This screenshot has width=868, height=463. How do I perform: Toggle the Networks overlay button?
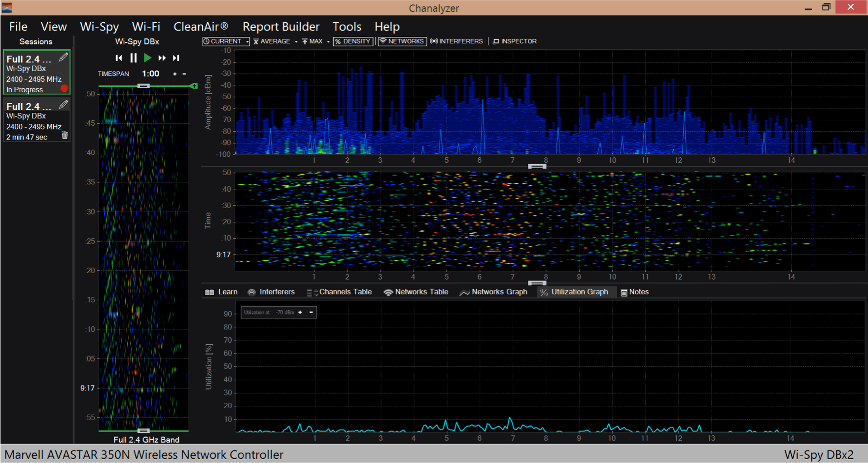(402, 41)
